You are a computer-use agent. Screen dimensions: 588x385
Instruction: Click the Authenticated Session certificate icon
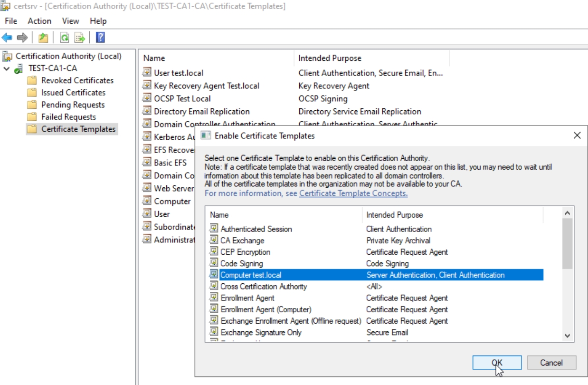click(214, 229)
